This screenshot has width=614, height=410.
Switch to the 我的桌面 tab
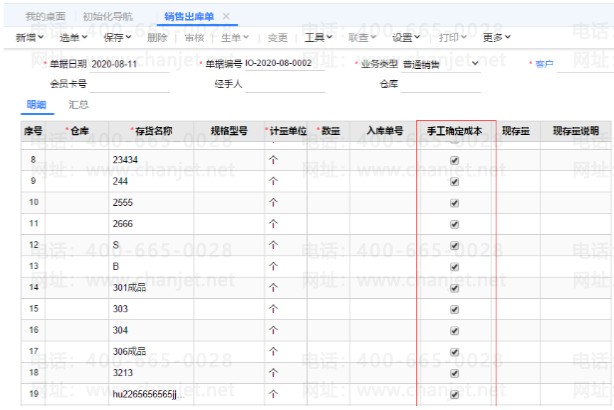pos(45,16)
